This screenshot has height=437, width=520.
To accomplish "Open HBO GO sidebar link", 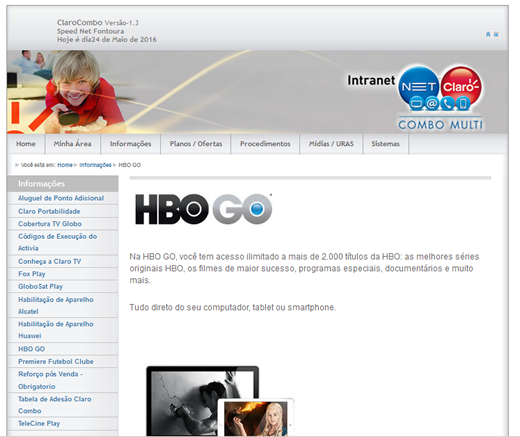I will click(31, 349).
